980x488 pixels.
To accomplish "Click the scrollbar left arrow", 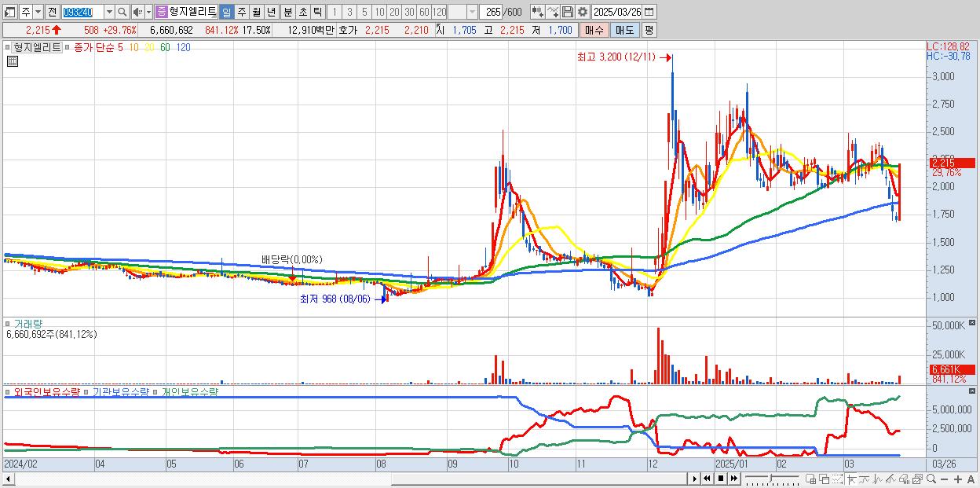I will pyautogui.click(x=8, y=479).
